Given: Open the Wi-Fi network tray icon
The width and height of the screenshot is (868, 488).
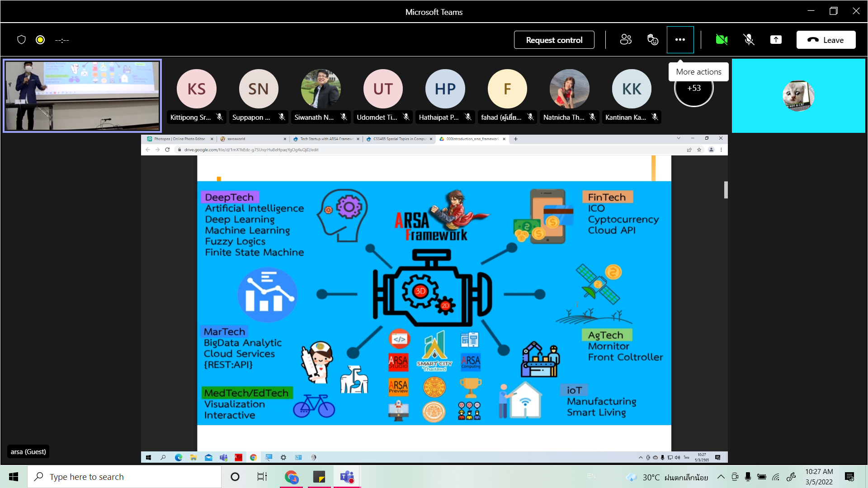Looking at the screenshot, I should [x=776, y=477].
